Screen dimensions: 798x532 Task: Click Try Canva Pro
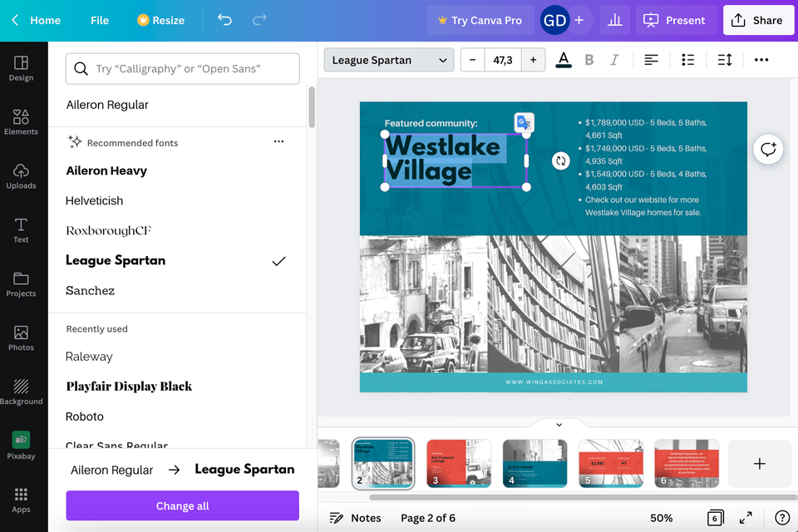(480, 20)
